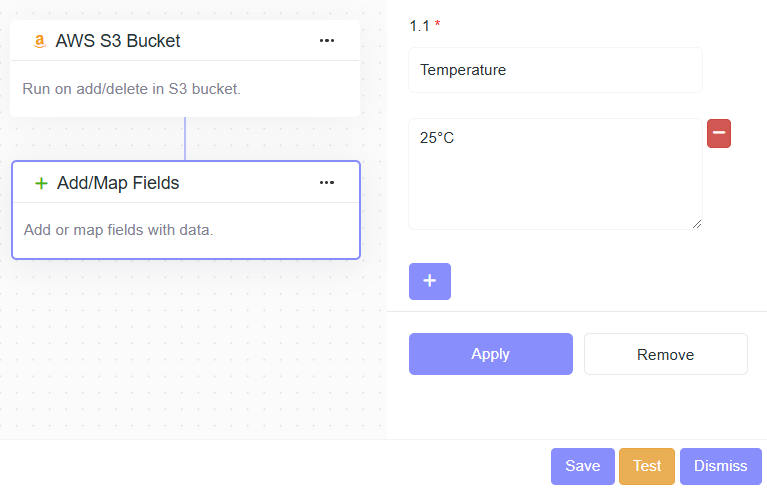Screen dimensions: 767x490
Task: Click inside the 25°C value textarea
Action: (x=555, y=174)
